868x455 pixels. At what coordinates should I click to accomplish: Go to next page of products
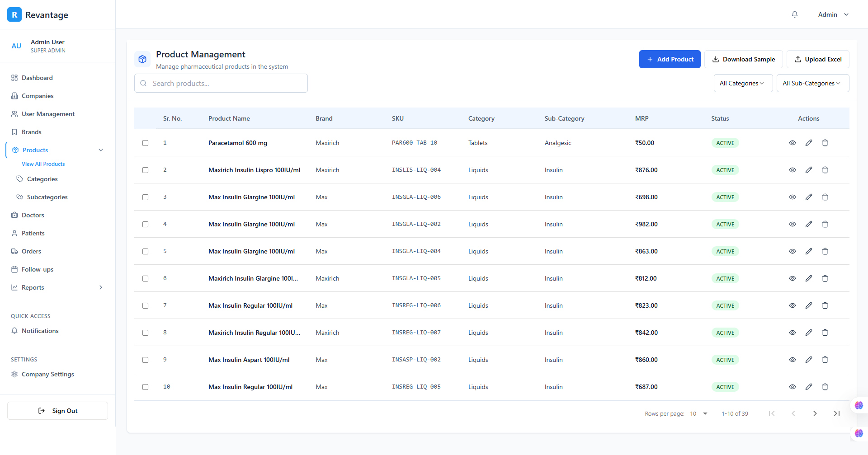pyautogui.click(x=815, y=413)
